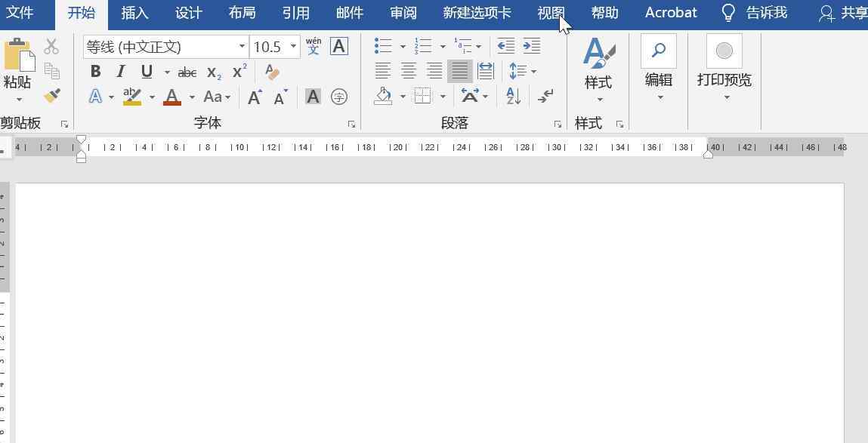Increase paragraph indent
868x443 pixels.
tap(531, 46)
